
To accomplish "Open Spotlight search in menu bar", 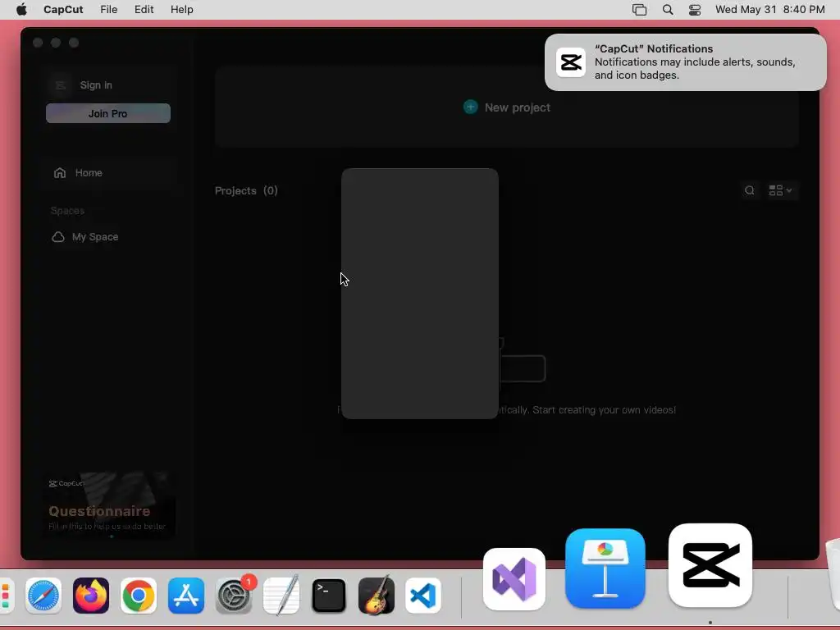I will pyautogui.click(x=668, y=10).
